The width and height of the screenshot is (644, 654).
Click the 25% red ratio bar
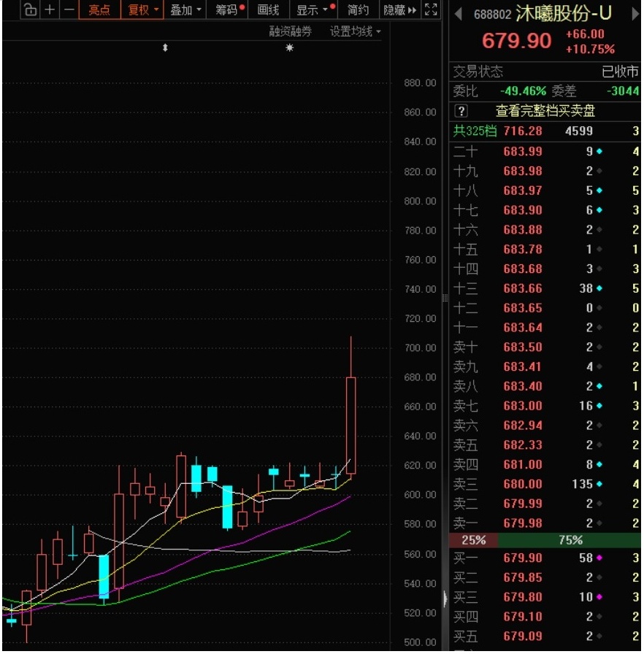point(473,540)
